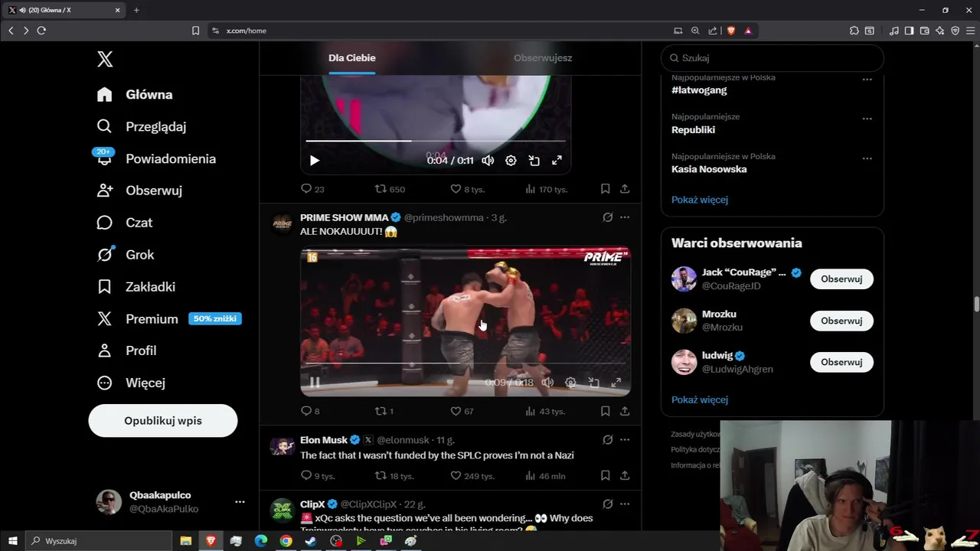Screen dimensions: 980x551
Task: Reply to the post with 23 comments
Action: tap(312, 189)
